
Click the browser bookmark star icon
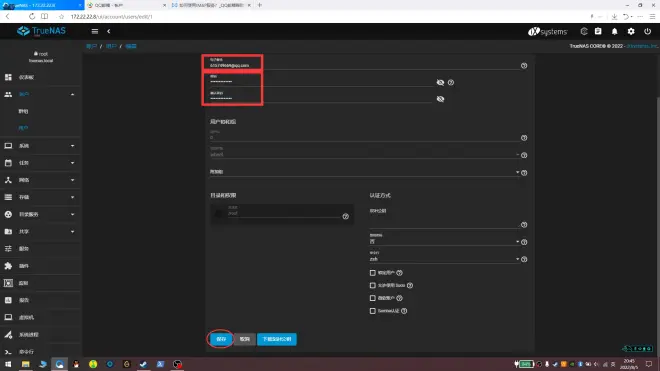point(61,16)
